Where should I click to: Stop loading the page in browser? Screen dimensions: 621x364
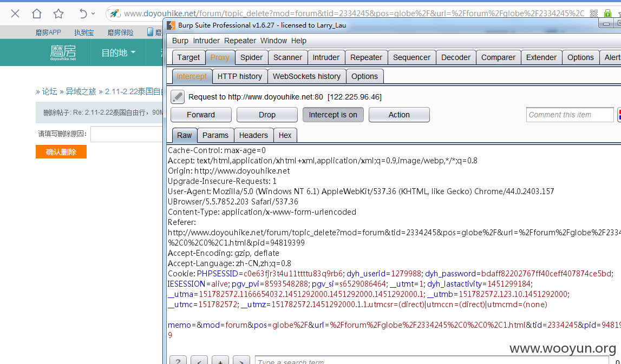[x=15, y=14]
